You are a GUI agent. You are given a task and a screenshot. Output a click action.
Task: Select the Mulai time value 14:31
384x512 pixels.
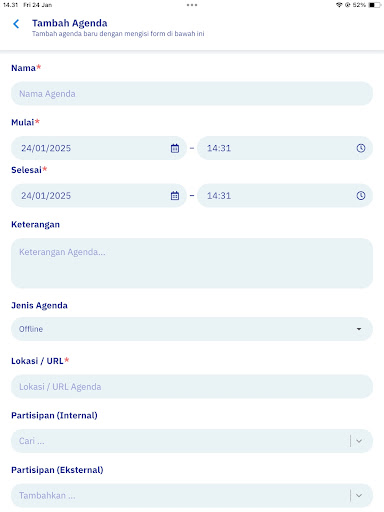click(x=219, y=148)
